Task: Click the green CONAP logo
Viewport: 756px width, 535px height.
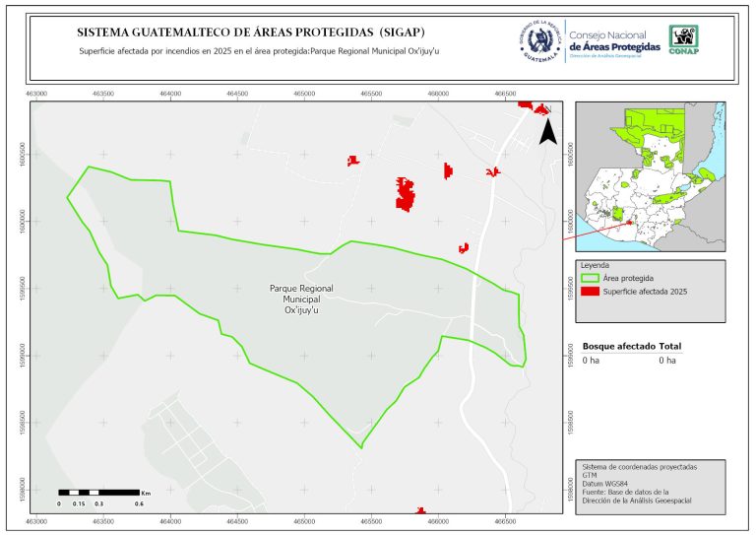Action: click(684, 37)
